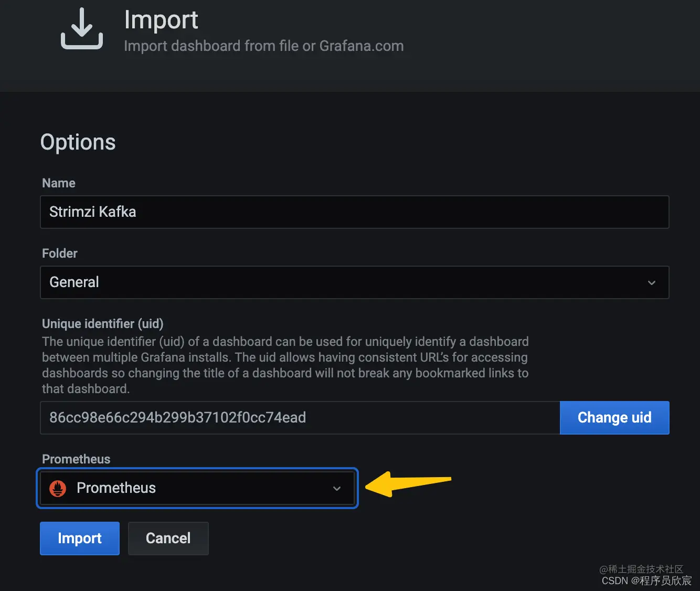Click the Import page title
Image resolution: width=700 pixels, height=591 pixels.
pos(161,20)
